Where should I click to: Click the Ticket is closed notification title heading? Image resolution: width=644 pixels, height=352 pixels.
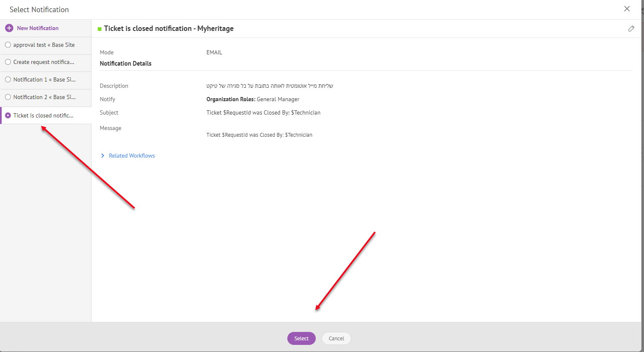(x=169, y=28)
